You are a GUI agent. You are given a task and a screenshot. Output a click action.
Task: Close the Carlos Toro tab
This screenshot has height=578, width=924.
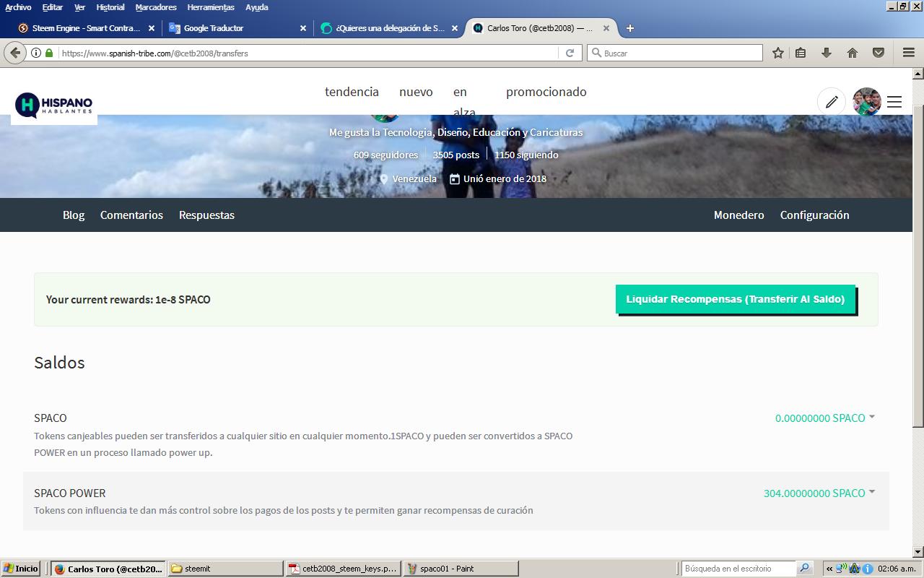coord(606,28)
